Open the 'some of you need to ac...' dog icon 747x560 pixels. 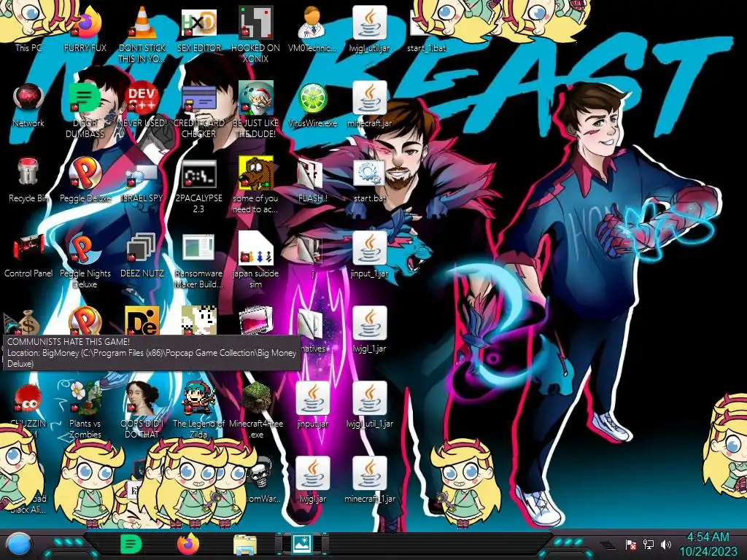click(255, 186)
